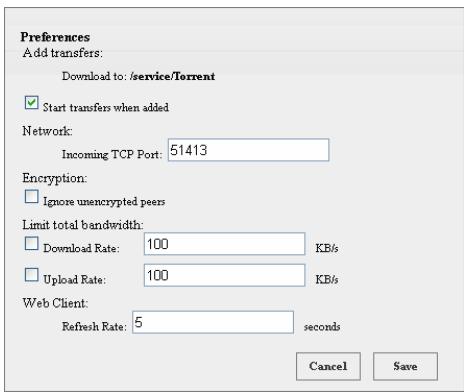Click the Network: section label
The width and height of the screenshot is (464, 392).
tap(47, 131)
